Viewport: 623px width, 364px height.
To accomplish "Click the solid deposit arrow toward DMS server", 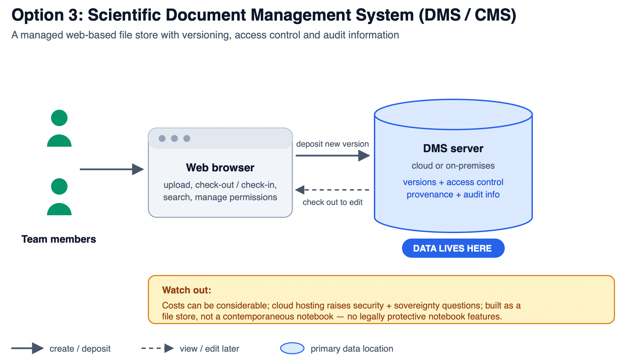I will click(x=333, y=156).
